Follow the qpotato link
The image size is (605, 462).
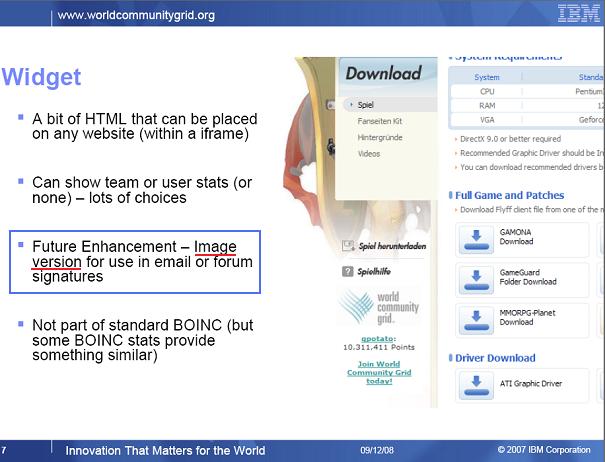click(377, 339)
